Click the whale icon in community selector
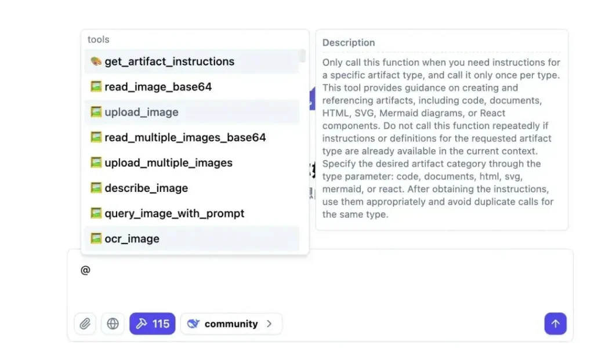Image resolution: width=594 pixels, height=364 pixels. coord(194,324)
